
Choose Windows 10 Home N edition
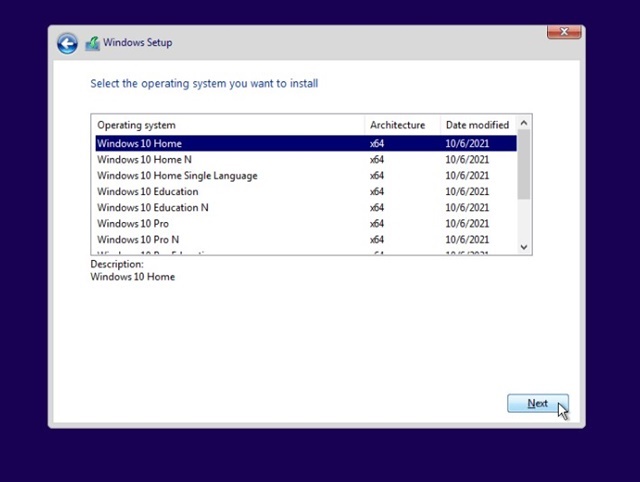(306, 159)
